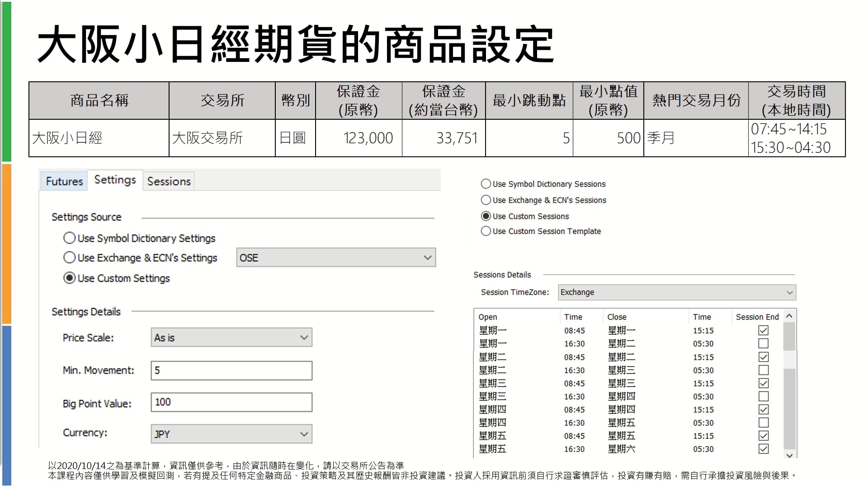Screen dimensions: 868x488
Task: Open the Currency JPY dropdown
Action: point(231,434)
